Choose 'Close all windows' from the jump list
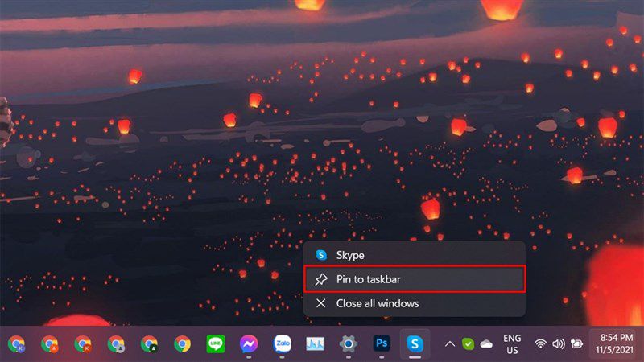The height and width of the screenshot is (362, 644). coord(415,303)
